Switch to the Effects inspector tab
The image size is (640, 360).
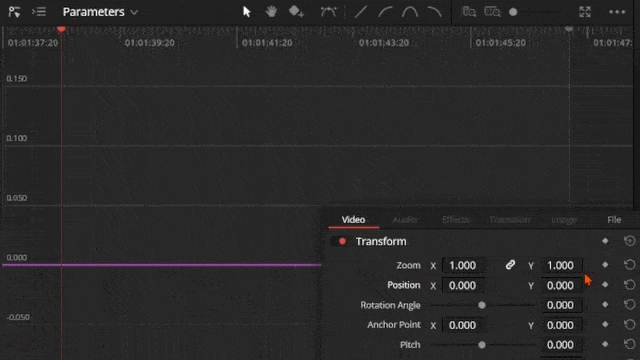[x=456, y=220]
